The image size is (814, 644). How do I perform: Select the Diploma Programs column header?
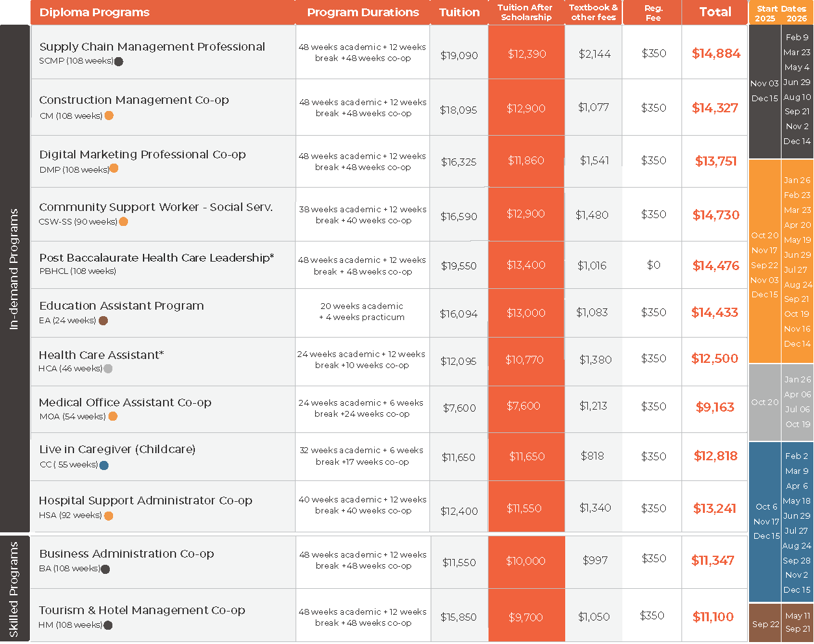pos(95,12)
